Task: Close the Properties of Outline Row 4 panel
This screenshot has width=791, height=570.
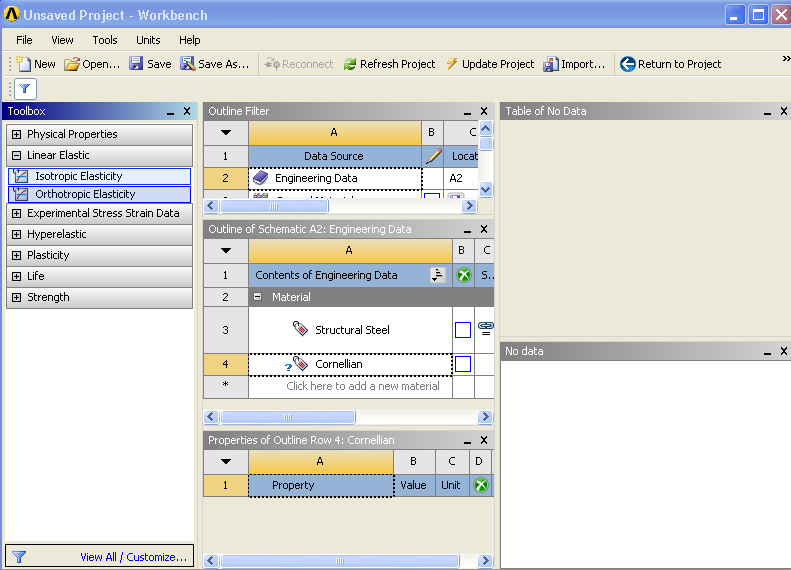Action: (484, 440)
